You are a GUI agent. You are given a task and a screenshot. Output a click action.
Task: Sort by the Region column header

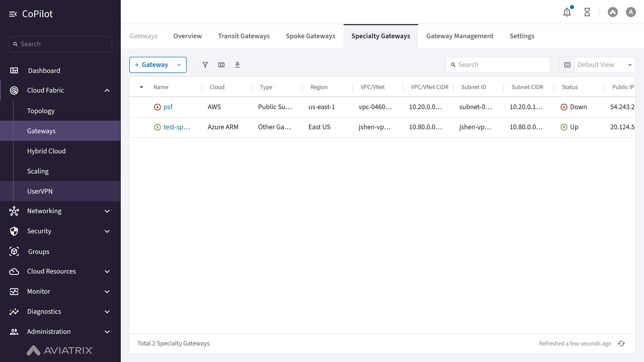pyautogui.click(x=319, y=87)
